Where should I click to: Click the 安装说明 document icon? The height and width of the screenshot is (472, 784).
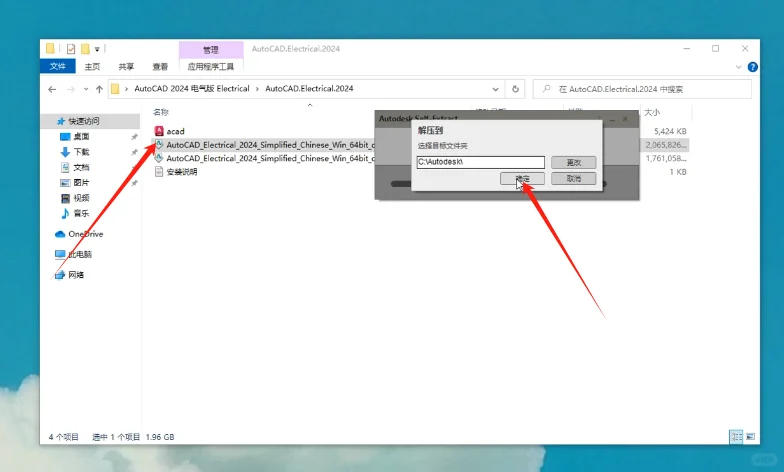(x=159, y=172)
